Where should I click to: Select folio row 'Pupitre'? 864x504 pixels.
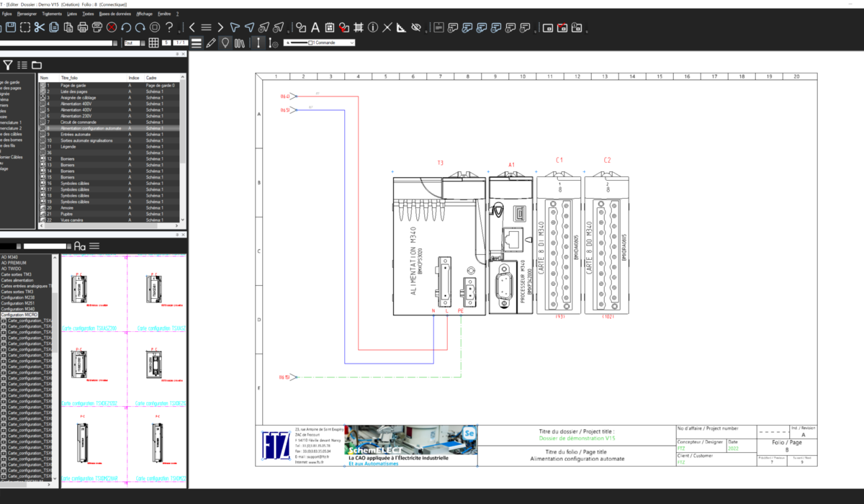[x=108, y=214]
